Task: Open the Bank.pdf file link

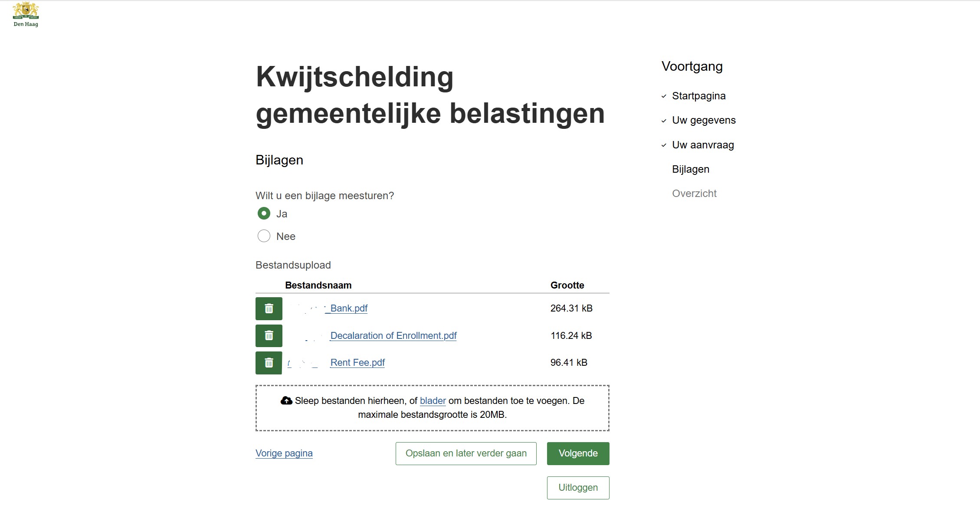Action: pos(348,308)
